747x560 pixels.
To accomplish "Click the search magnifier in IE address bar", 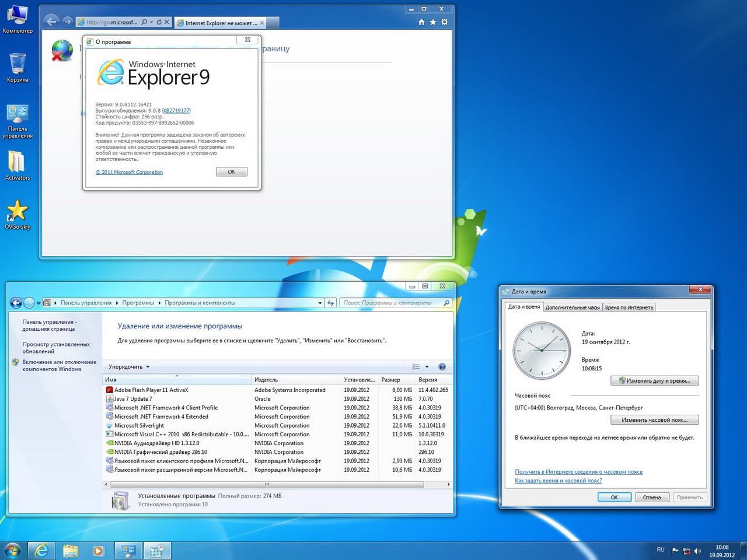I will point(144,22).
